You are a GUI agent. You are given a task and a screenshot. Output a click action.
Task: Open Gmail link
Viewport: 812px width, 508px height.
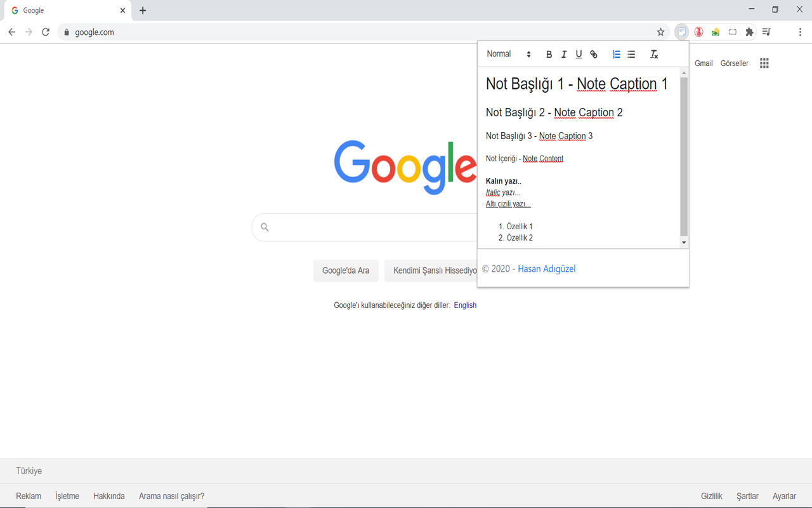(x=704, y=63)
